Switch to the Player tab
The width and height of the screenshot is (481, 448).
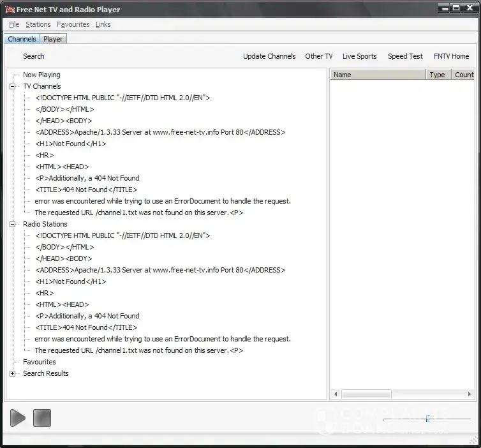53,39
